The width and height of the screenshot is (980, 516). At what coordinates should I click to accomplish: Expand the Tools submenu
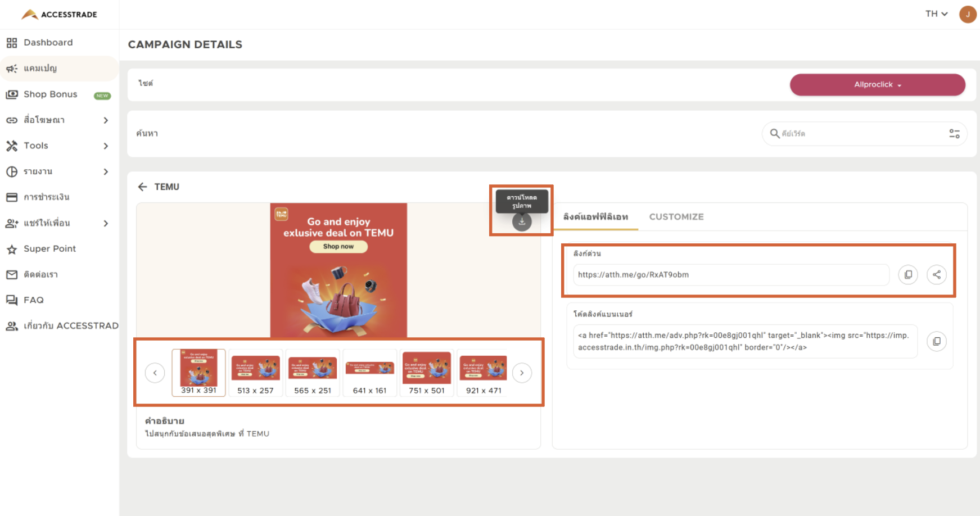tap(106, 146)
